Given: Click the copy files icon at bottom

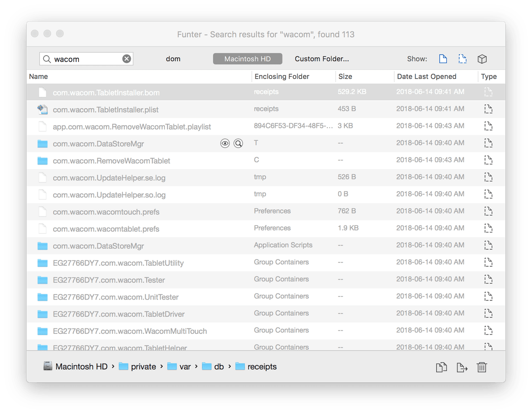Looking at the screenshot, I should click(x=441, y=367).
